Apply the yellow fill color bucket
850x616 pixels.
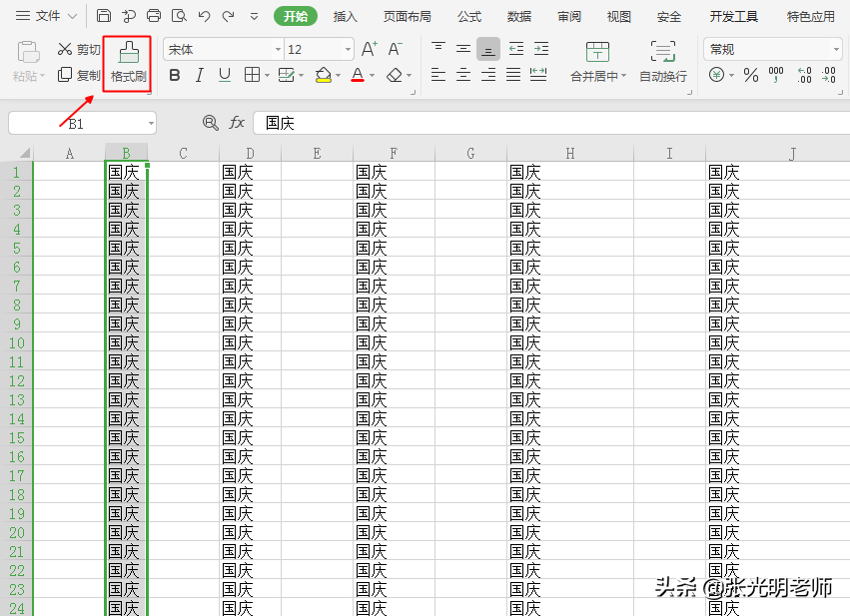(x=324, y=75)
